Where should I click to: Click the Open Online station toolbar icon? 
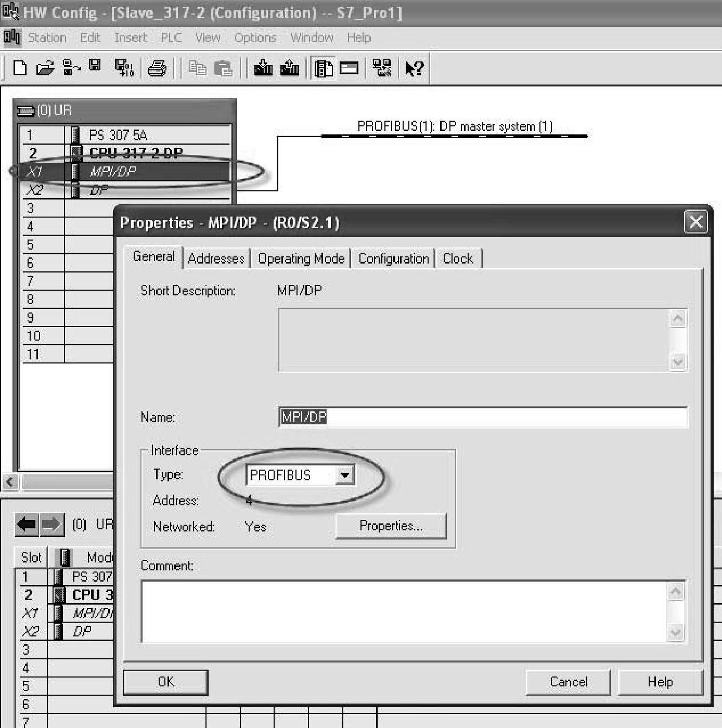coord(71,68)
